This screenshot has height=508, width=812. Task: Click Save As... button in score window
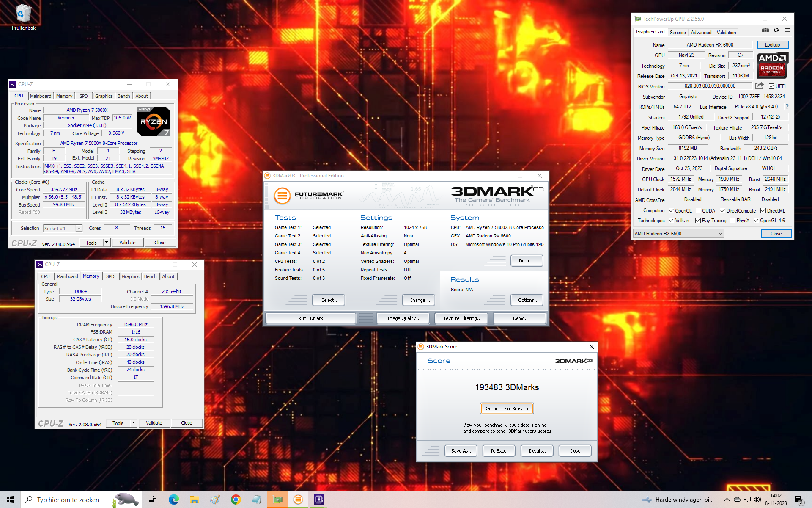coord(461,451)
